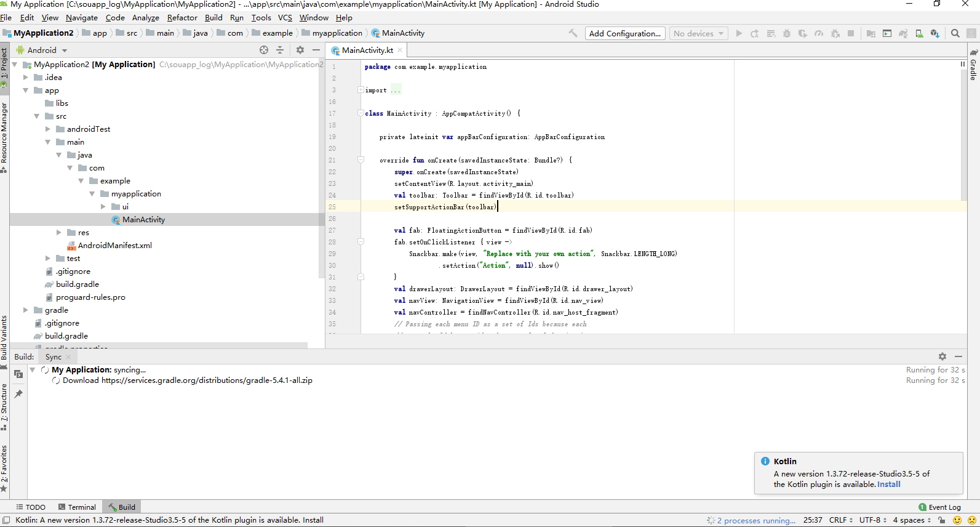Click the Add Configuration... button
This screenshot has height=527, width=980.
click(x=625, y=33)
